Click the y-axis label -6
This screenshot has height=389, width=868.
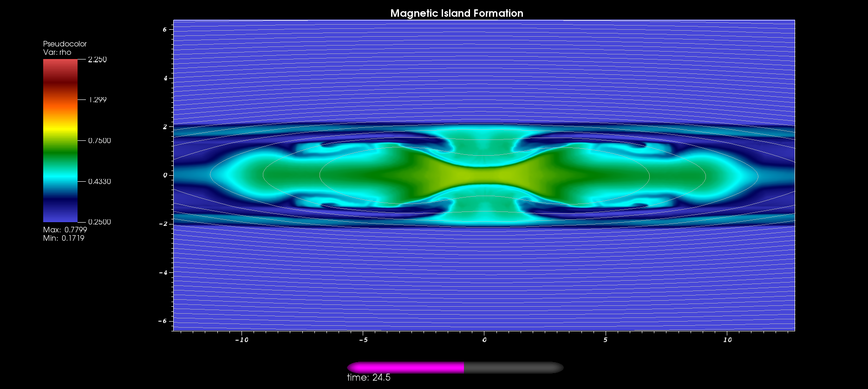coord(163,321)
